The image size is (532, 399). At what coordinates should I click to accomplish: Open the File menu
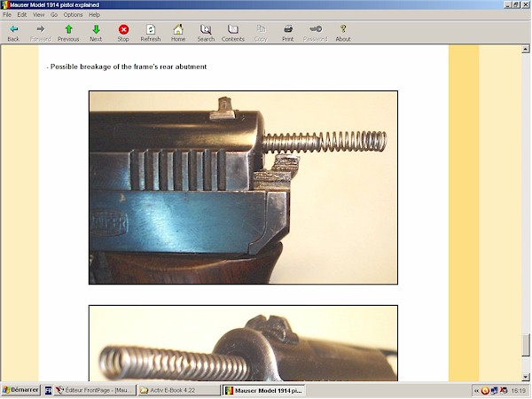pos(7,14)
